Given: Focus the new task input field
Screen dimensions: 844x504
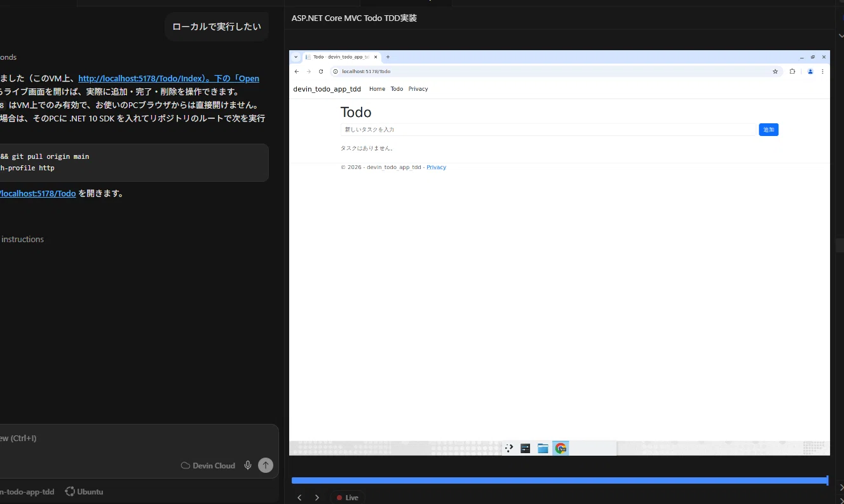Looking at the screenshot, I should [548, 130].
